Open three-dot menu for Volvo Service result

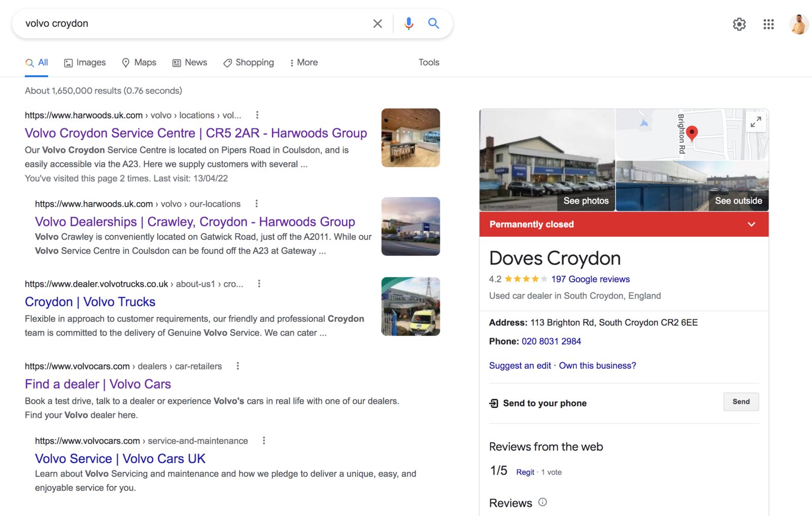[264, 440]
